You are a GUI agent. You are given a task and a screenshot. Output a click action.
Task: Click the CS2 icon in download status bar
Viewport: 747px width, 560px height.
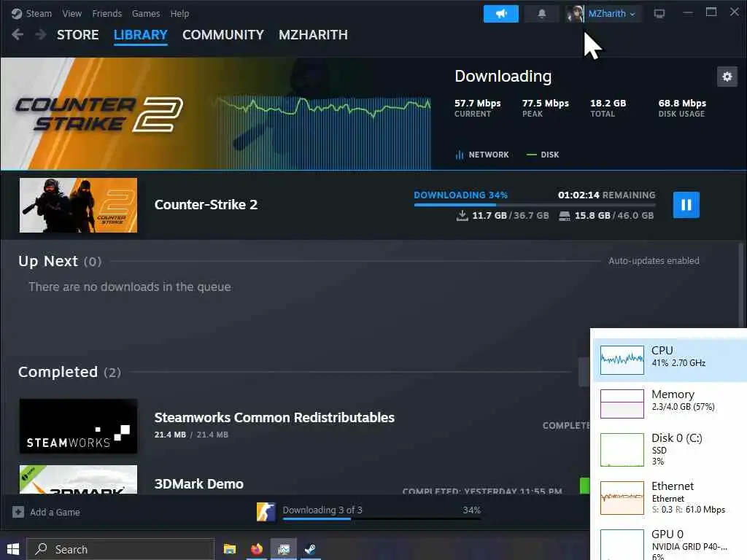[x=266, y=512]
